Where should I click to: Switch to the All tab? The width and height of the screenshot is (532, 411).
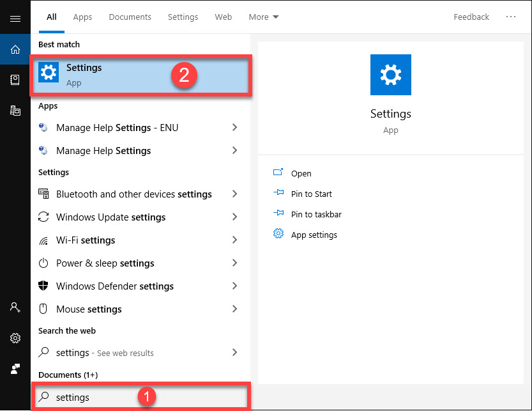click(52, 17)
